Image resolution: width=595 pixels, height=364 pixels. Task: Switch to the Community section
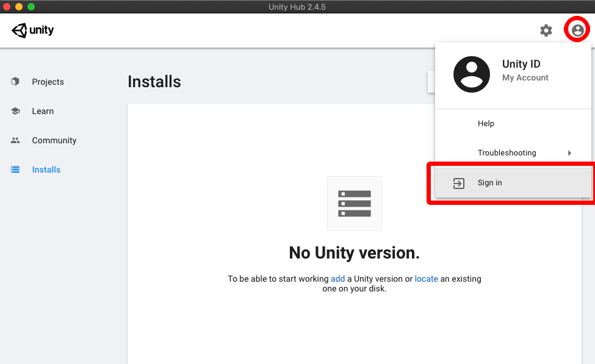pyautogui.click(x=54, y=140)
